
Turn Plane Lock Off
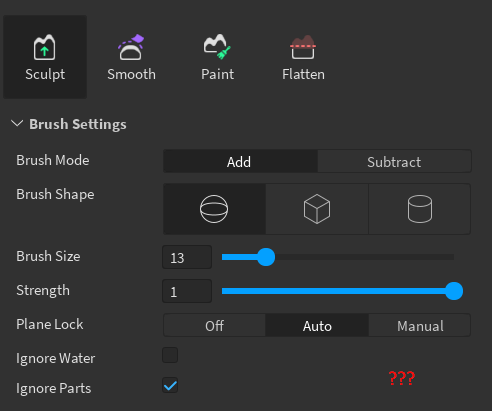tap(214, 325)
